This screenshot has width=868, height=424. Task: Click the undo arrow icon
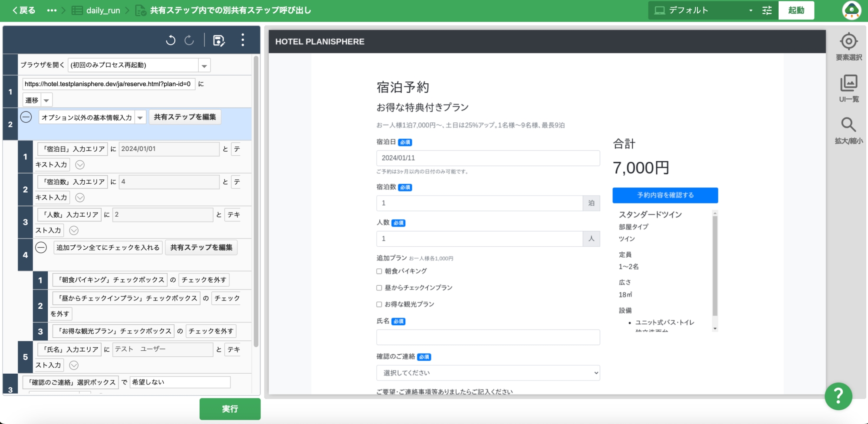(x=171, y=40)
